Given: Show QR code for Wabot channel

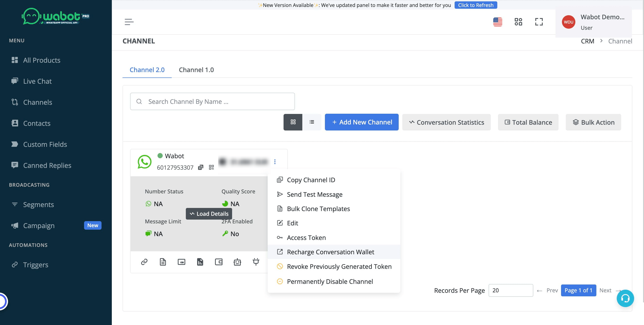Looking at the screenshot, I should (x=211, y=167).
